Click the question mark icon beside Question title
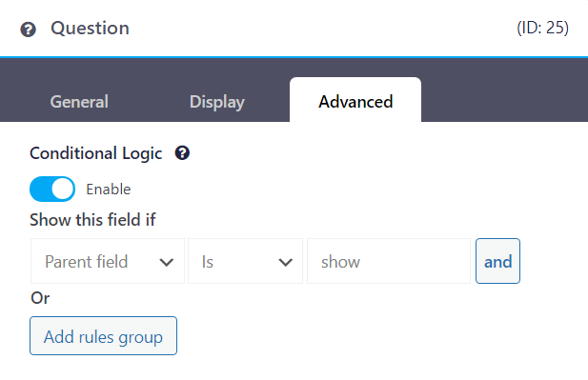 click(x=29, y=30)
